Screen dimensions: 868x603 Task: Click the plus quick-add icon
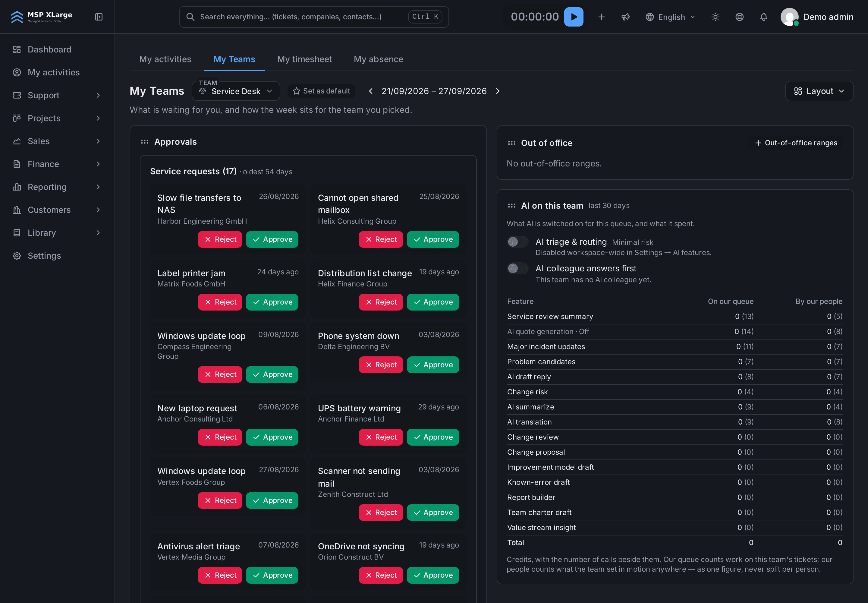click(601, 17)
